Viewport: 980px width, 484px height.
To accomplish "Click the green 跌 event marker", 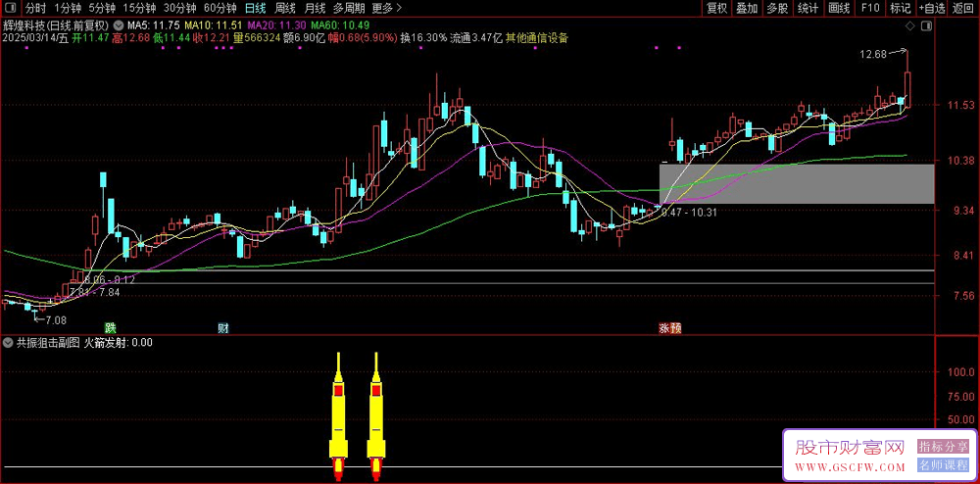I will pos(111,327).
